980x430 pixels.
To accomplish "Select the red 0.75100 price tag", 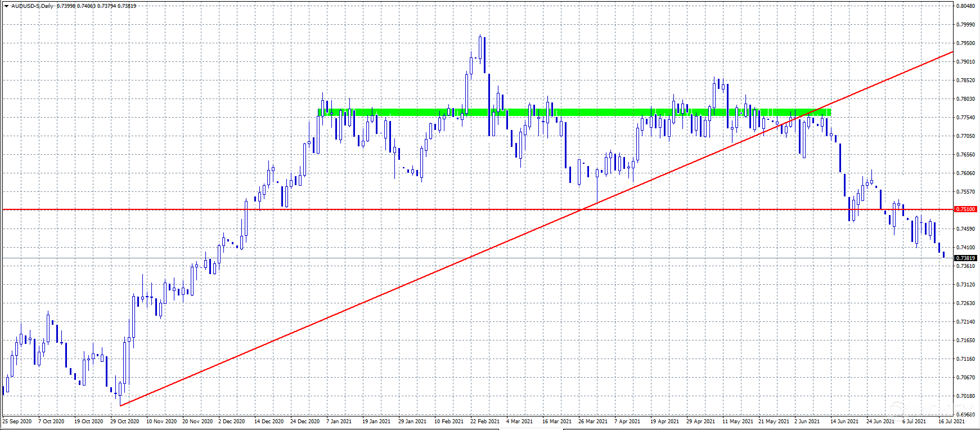I will [x=965, y=209].
